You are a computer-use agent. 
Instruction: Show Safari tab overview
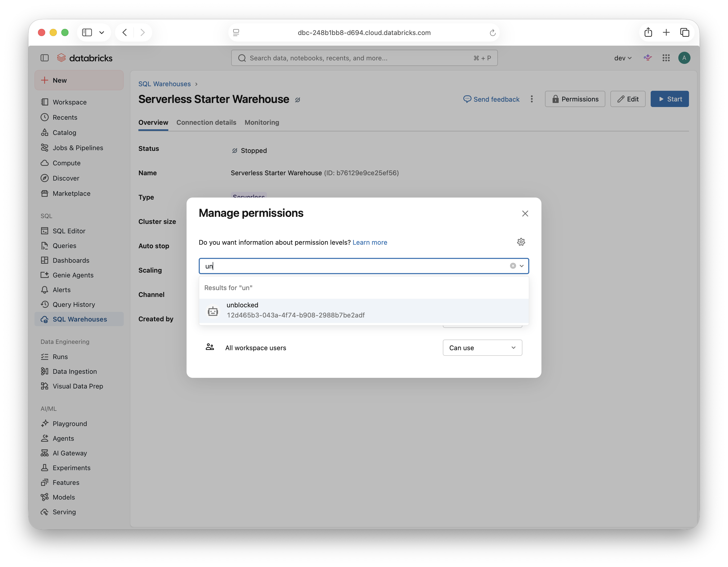click(684, 32)
